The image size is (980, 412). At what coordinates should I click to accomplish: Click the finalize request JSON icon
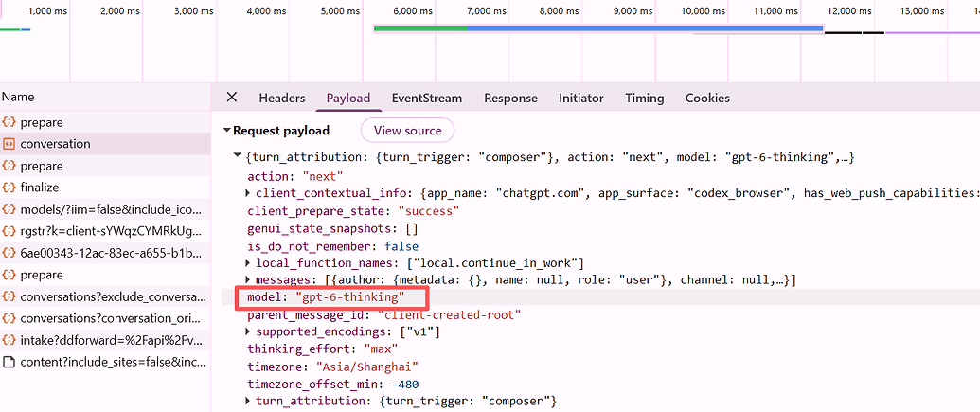click(9, 187)
